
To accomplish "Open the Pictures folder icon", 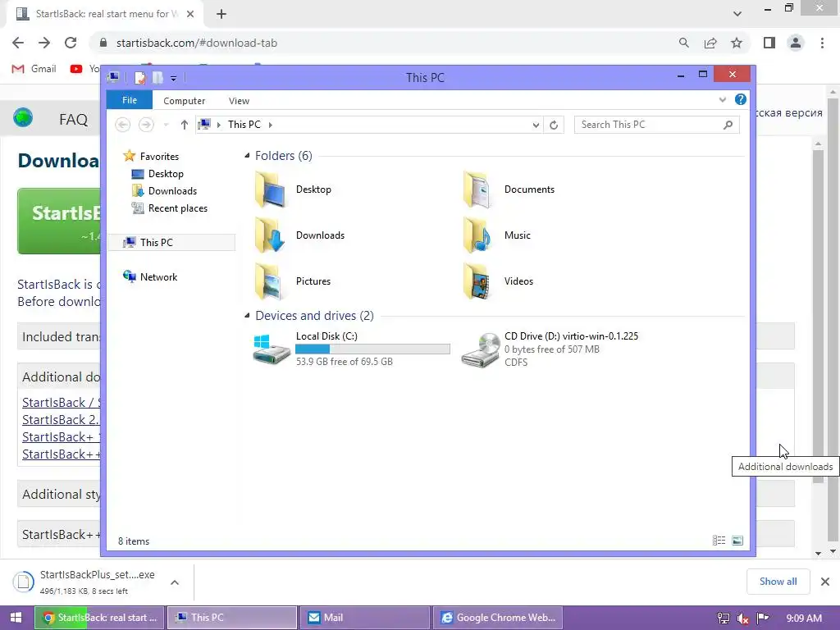I will pos(271,281).
